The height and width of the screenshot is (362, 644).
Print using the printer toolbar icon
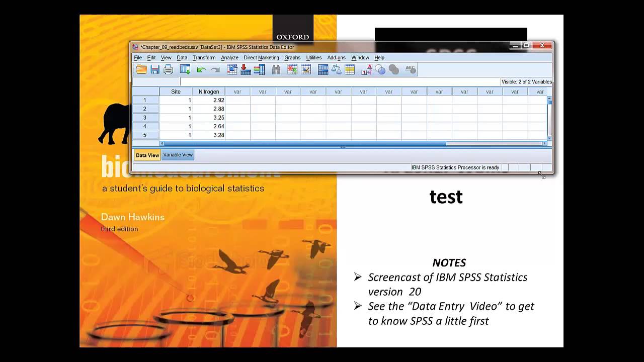coord(169,69)
